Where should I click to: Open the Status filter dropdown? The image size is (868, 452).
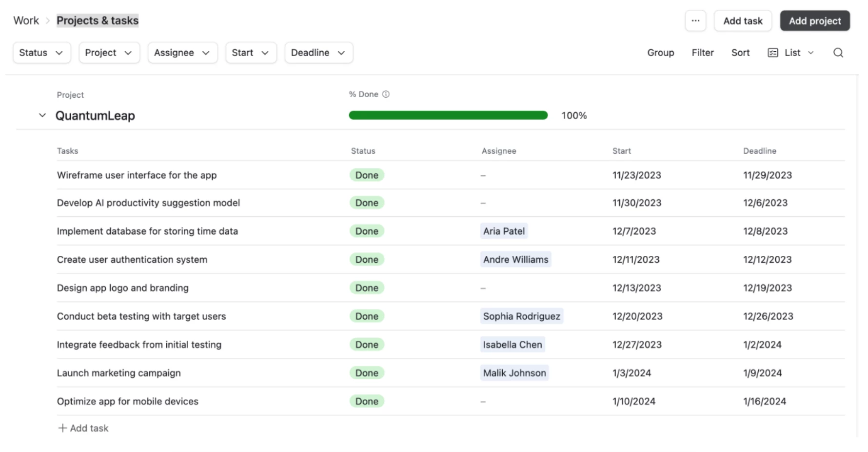42,53
